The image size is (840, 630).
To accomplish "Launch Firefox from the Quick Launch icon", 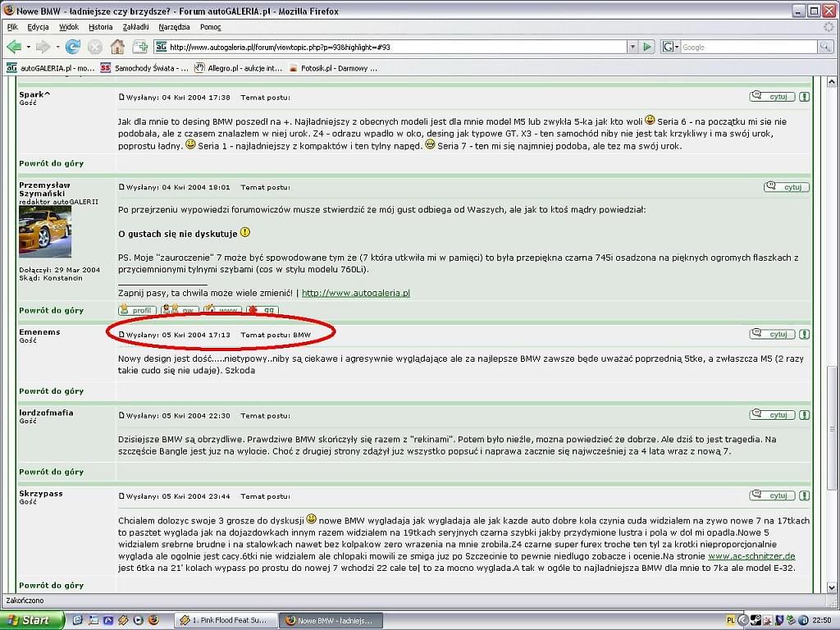I will click(153, 620).
